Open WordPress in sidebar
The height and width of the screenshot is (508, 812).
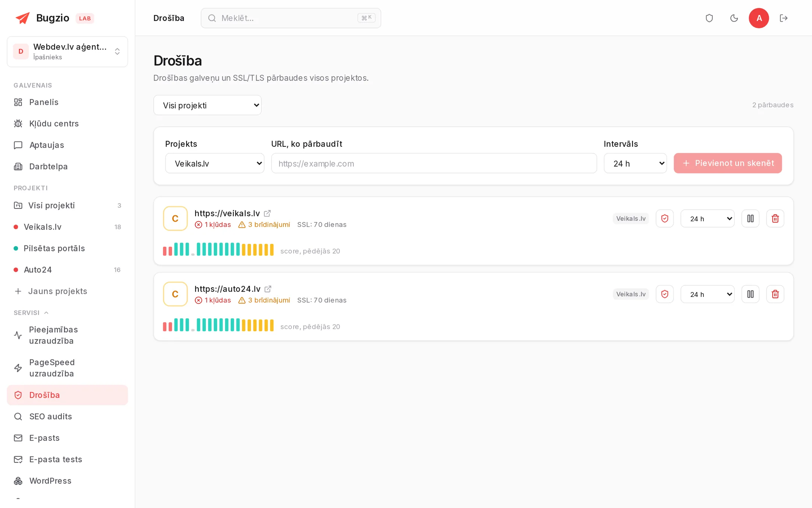[67, 481]
